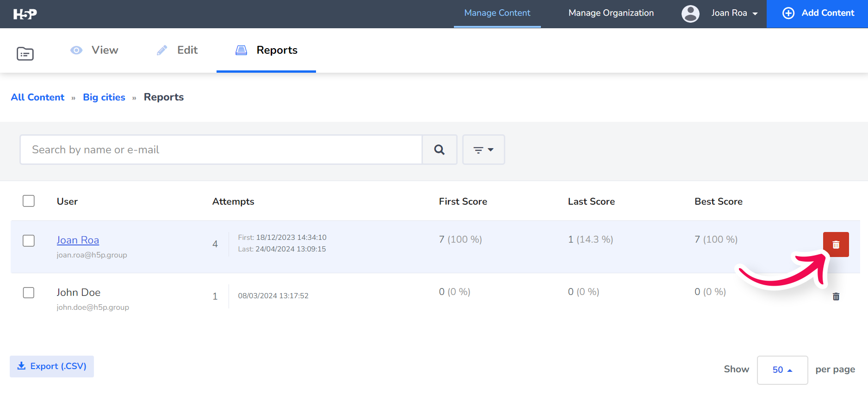The image size is (868, 395).
Task: Focus the search by name or e-mail field
Action: (221, 150)
